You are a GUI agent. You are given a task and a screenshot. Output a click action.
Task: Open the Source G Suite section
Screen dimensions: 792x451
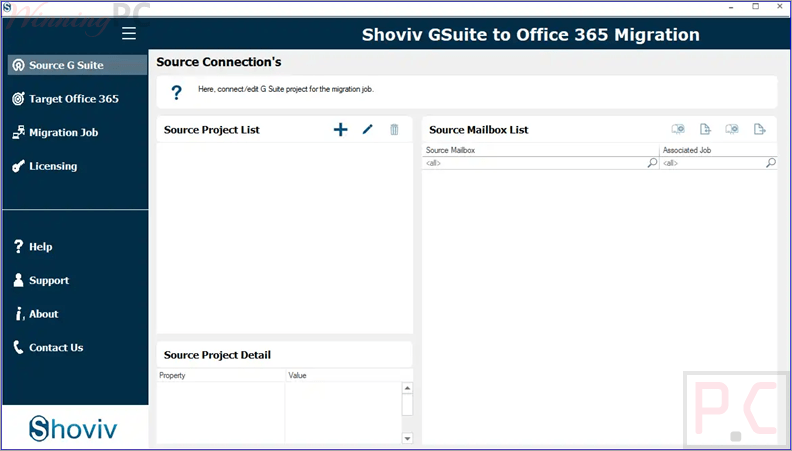pyautogui.click(x=77, y=65)
